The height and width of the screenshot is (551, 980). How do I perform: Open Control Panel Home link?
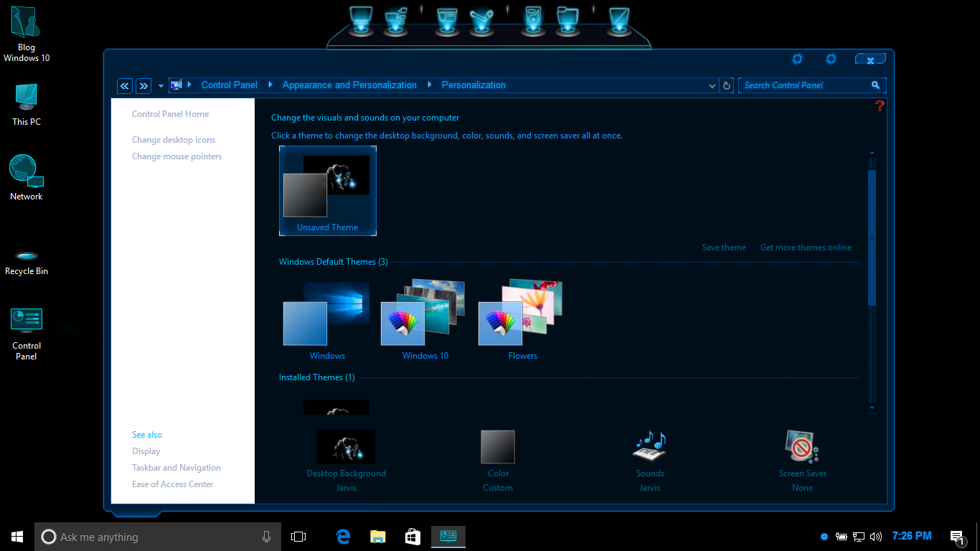pyautogui.click(x=171, y=114)
